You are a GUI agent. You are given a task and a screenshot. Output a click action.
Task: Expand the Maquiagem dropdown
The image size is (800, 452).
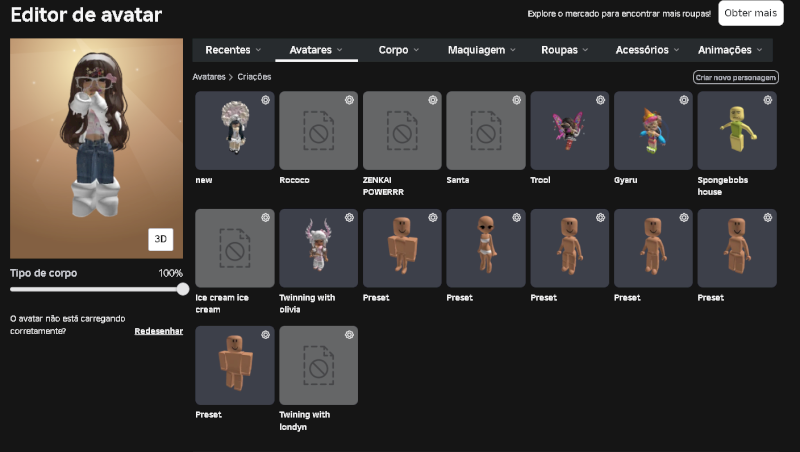482,50
